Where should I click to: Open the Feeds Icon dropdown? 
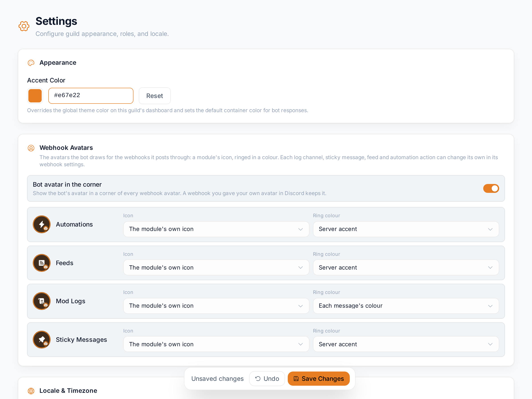click(216, 268)
